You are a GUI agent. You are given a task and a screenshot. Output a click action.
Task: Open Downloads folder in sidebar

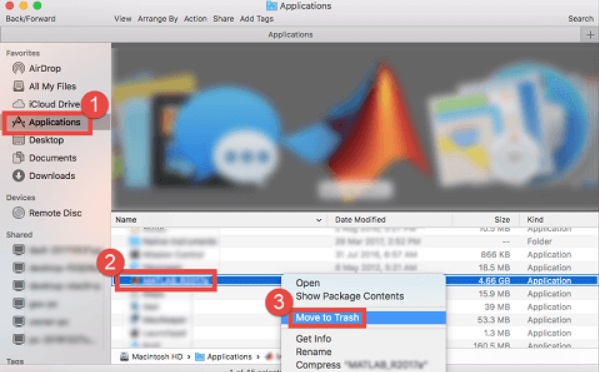tap(44, 176)
